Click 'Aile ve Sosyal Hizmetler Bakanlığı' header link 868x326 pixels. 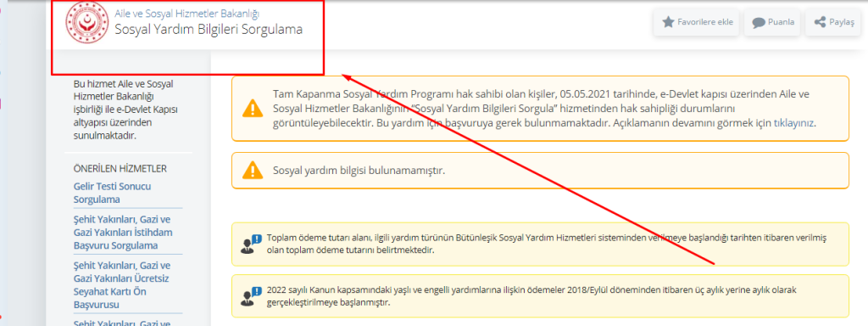tap(186, 14)
